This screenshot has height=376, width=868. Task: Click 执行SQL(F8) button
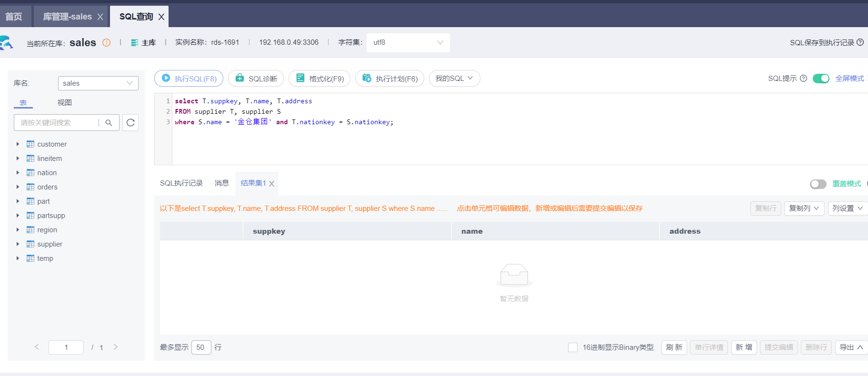[189, 79]
